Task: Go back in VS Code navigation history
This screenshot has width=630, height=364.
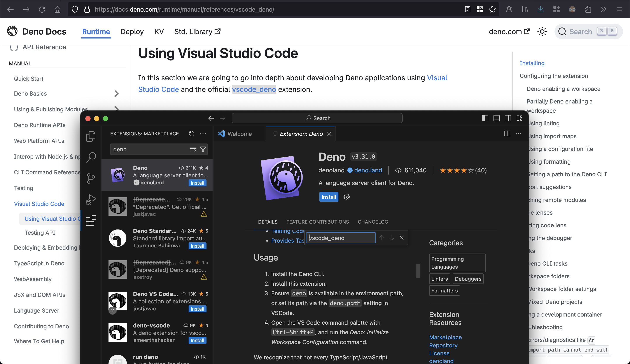Action: tap(211, 118)
